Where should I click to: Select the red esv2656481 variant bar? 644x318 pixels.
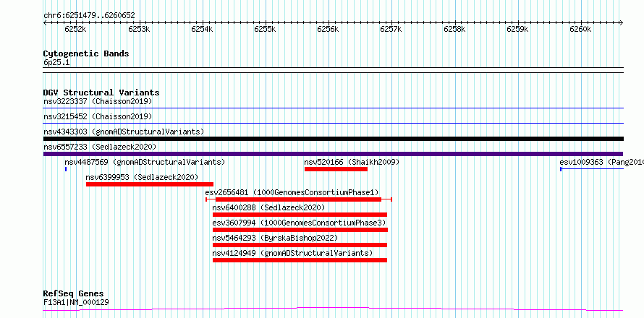[x=299, y=199]
